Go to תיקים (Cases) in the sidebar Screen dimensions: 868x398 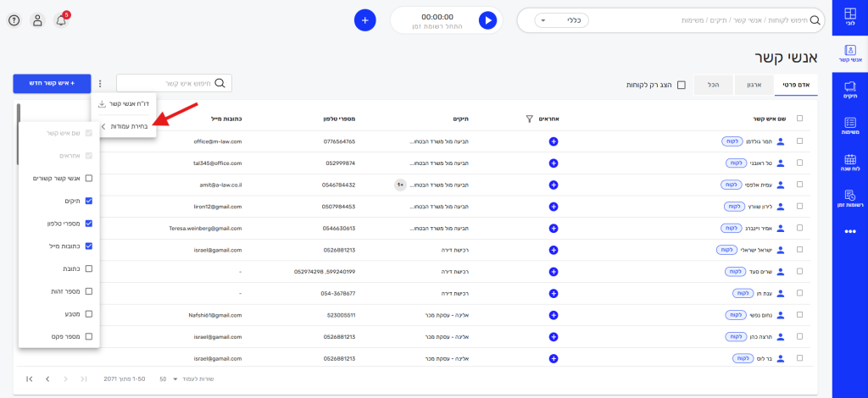(850, 90)
